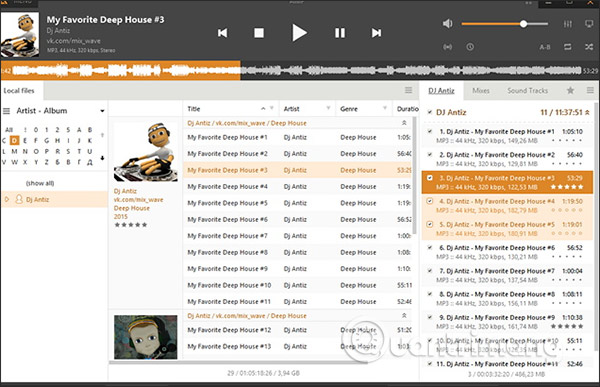The width and height of the screenshot is (600, 387).
Task: Switch to the DJ Antiz playlist tab
Action: point(441,91)
